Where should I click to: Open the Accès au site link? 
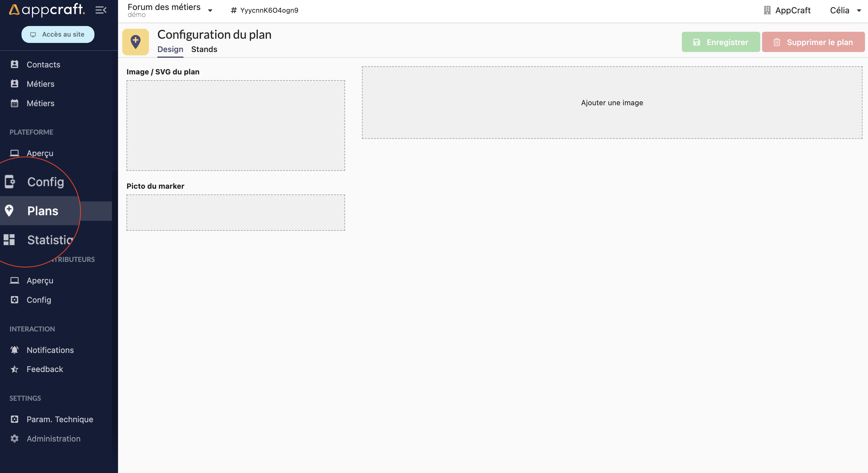(x=58, y=34)
